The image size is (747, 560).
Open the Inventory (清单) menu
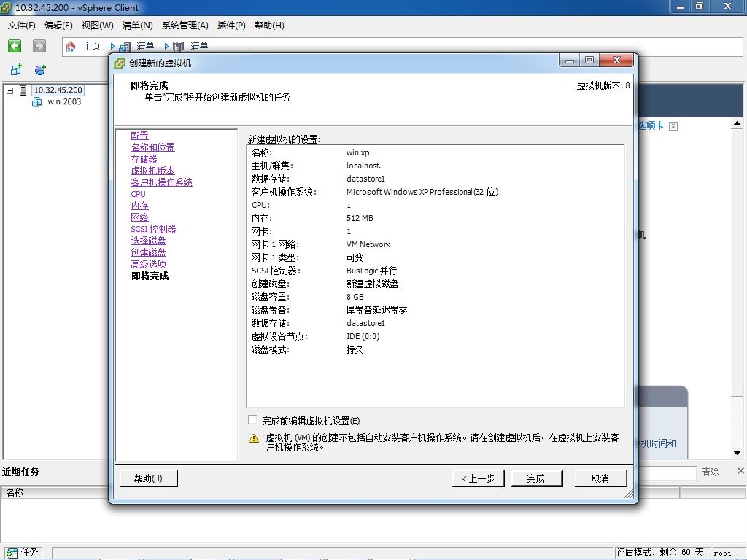pos(137,26)
